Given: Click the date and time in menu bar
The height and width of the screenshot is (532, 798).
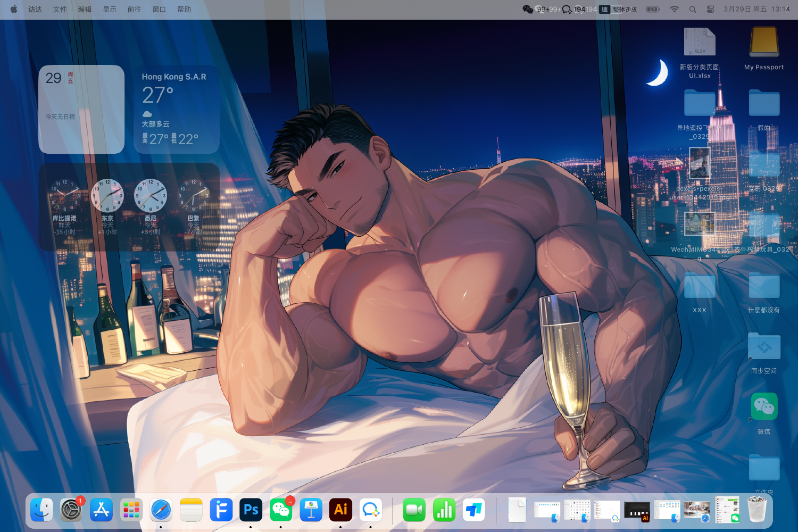Looking at the screenshot, I should (x=756, y=9).
